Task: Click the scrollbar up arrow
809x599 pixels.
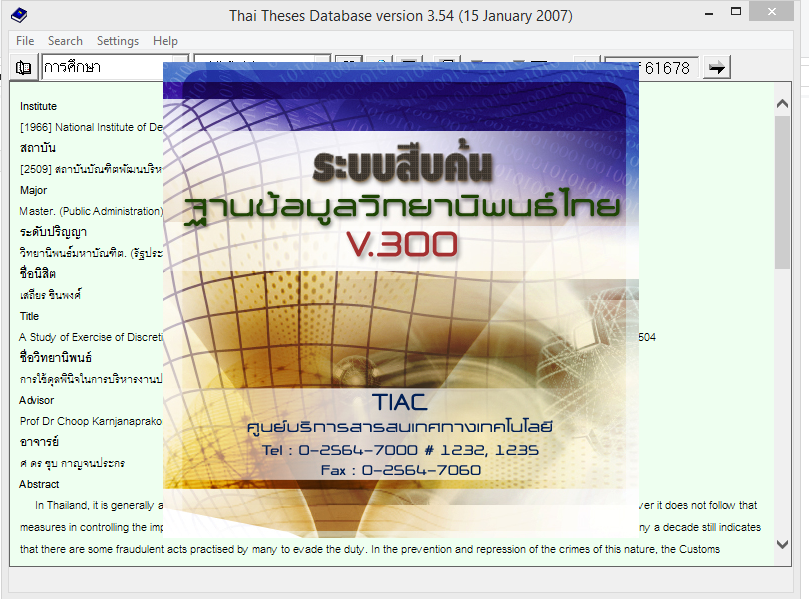Action: 782,104
